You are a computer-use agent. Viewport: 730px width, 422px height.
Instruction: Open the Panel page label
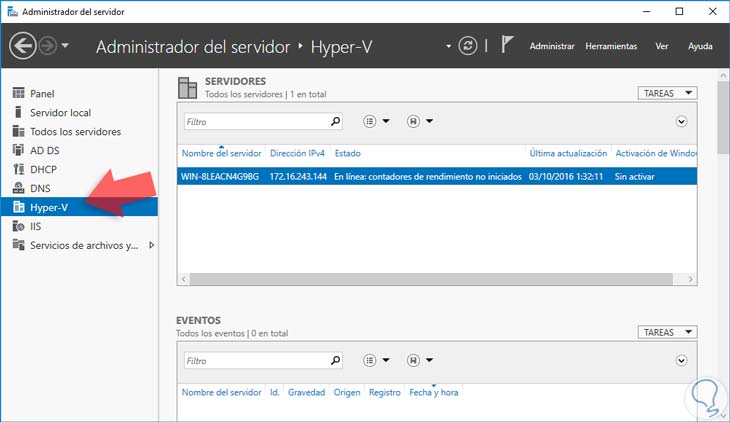(42, 94)
